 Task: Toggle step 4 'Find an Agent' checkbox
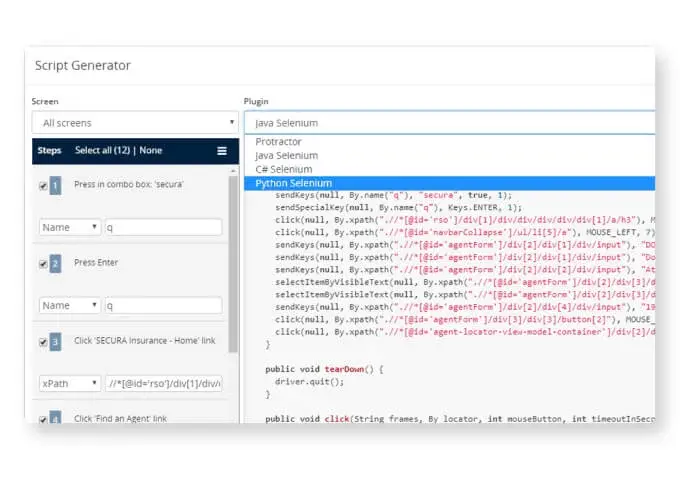click(x=42, y=418)
